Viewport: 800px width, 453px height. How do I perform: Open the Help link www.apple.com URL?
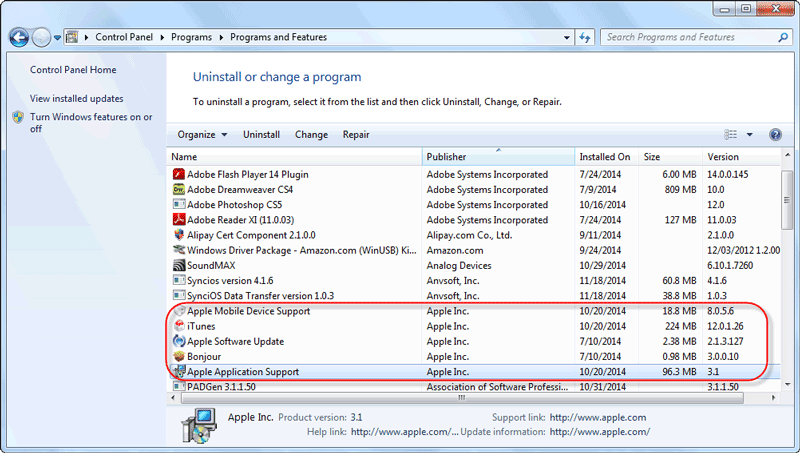[405, 432]
